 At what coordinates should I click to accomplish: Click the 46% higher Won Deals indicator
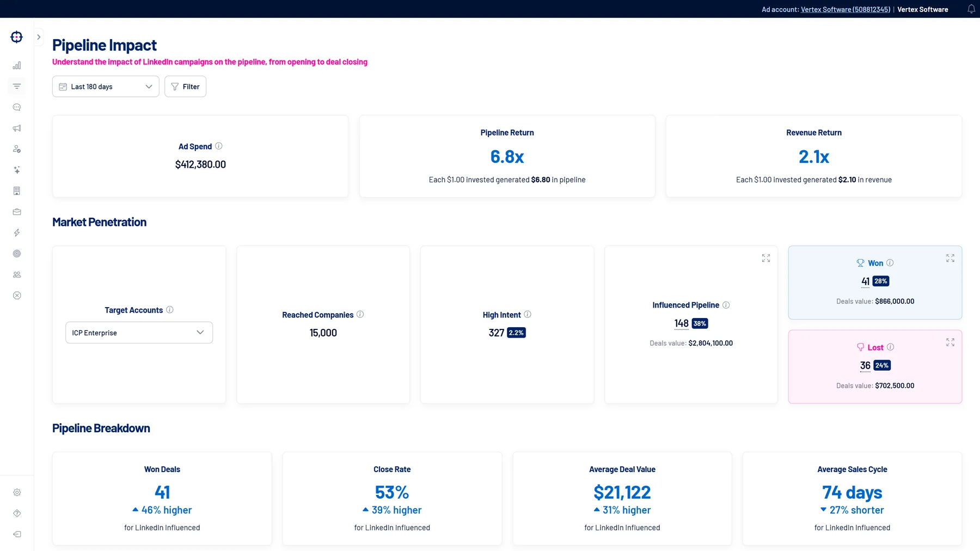[x=162, y=510]
